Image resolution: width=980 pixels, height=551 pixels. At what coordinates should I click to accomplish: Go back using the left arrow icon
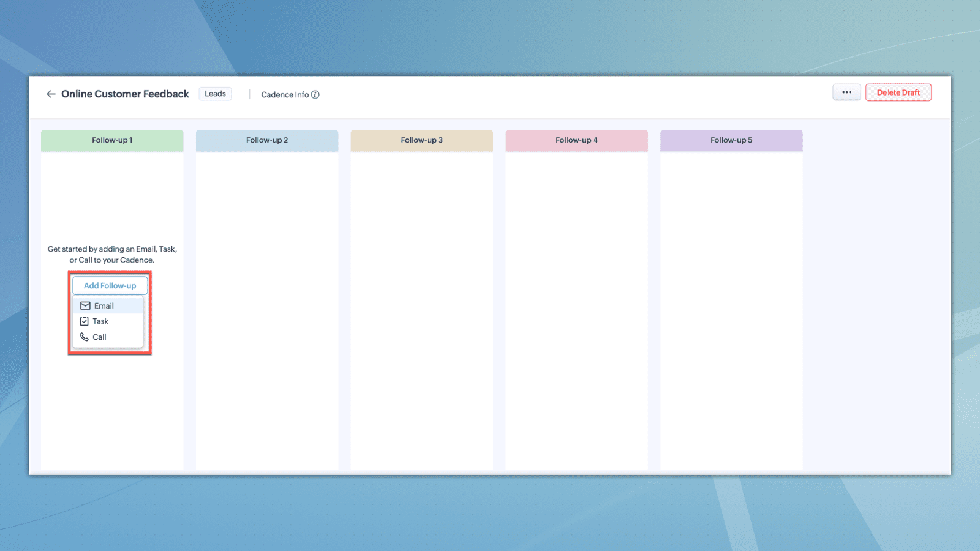pos(51,94)
